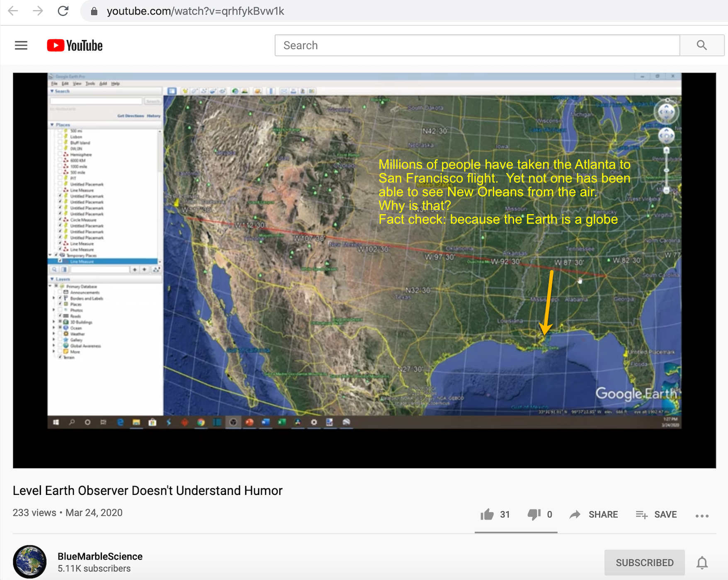Click the SHARE button
The height and width of the screenshot is (580, 728).
click(594, 514)
